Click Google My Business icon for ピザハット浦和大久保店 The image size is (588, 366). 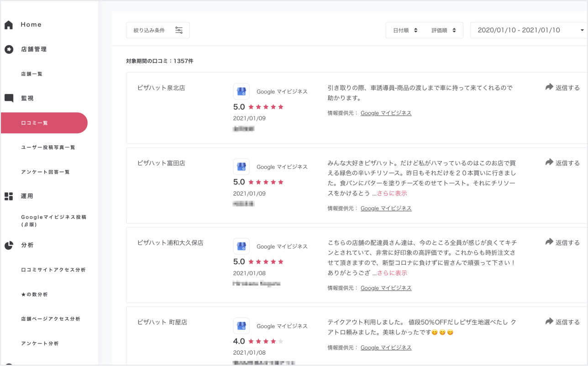pos(241,246)
